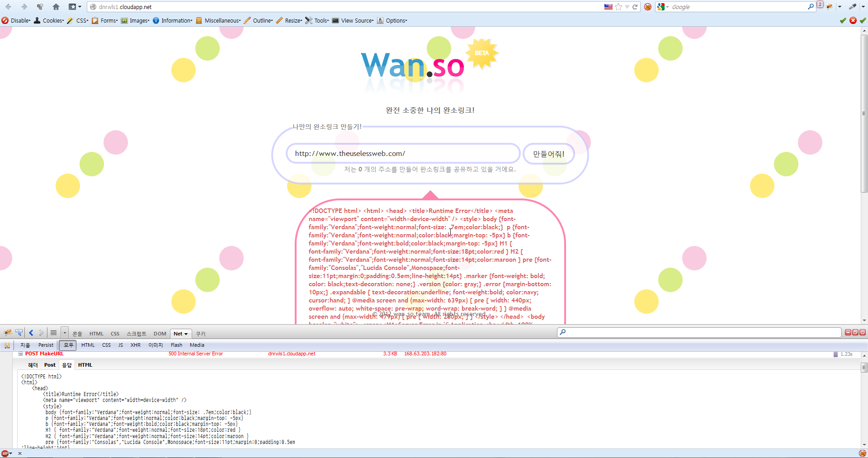Open the Disable menu in the Web Developer toolbar
The width and height of the screenshot is (868, 458).
(x=16, y=20)
